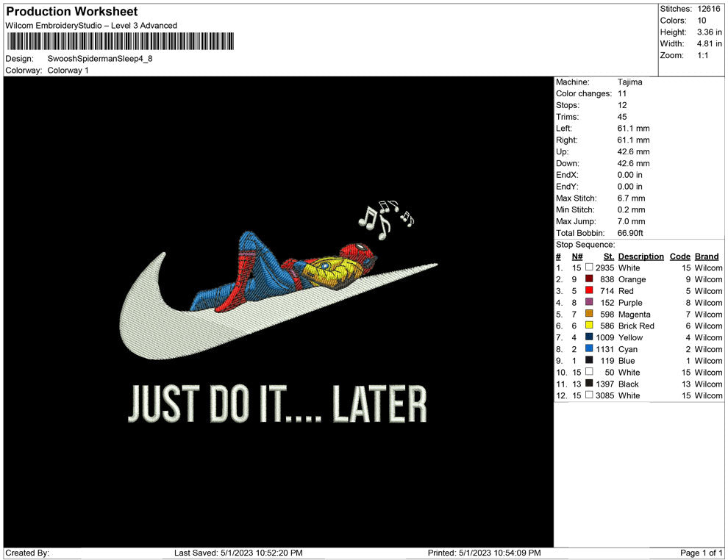Click the stitch count 1009 in row 7
The height and width of the screenshot is (560, 728).
(605, 337)
